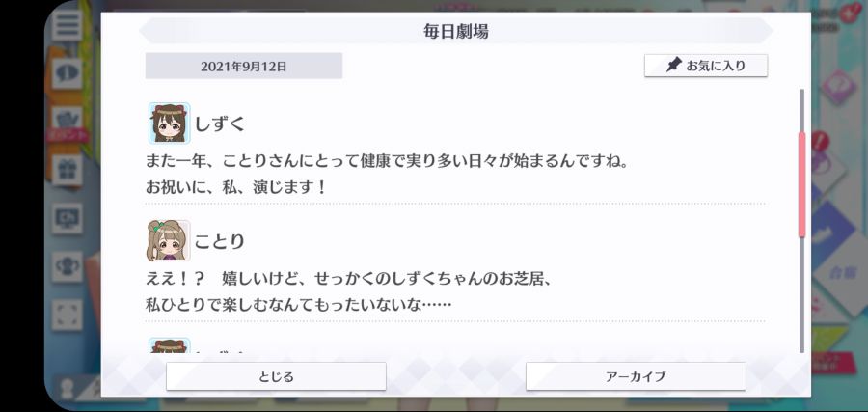Open the hamburger menu icon
The height and width of the screenshot is (412, 868).
coord(67,25)
